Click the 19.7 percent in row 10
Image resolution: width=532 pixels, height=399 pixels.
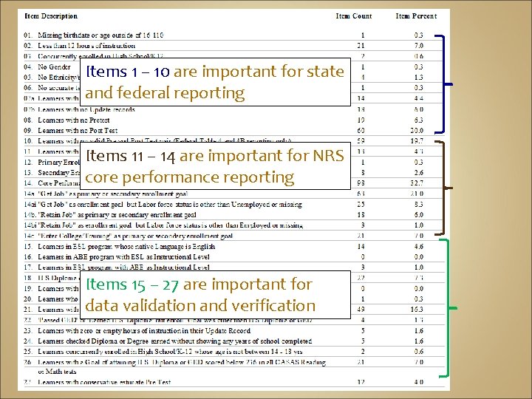pyautogui.click(x=417, y=141)
